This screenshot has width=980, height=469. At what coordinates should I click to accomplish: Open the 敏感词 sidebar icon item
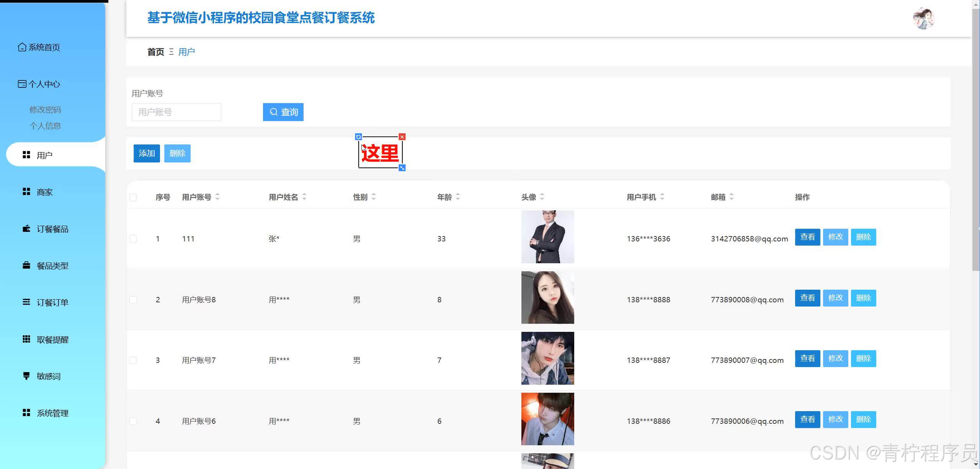26,376
